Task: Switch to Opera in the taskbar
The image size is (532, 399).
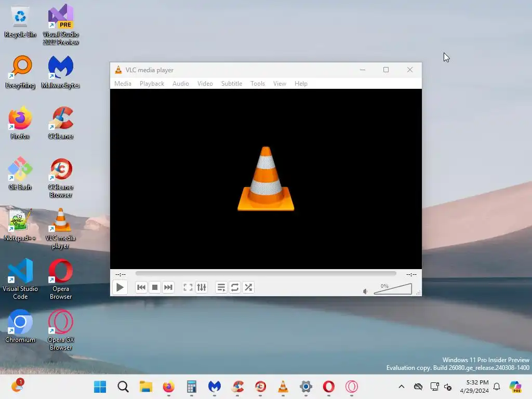Action: (329, 387)
